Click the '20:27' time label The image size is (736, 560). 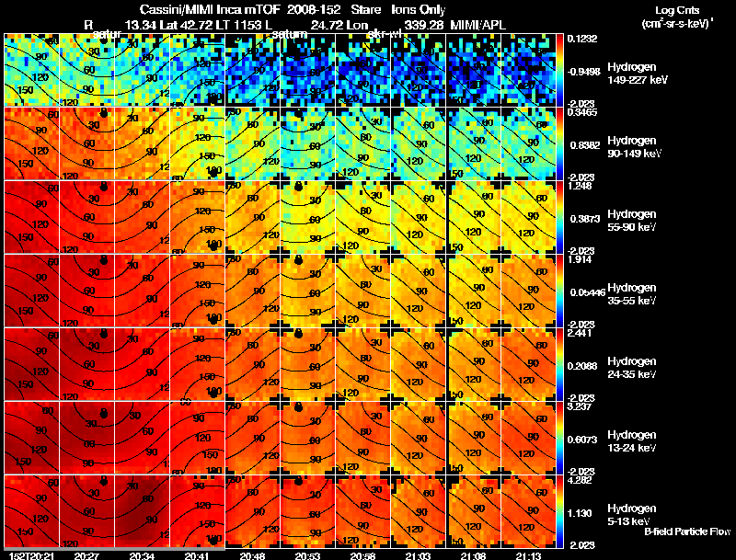(86, 555)
